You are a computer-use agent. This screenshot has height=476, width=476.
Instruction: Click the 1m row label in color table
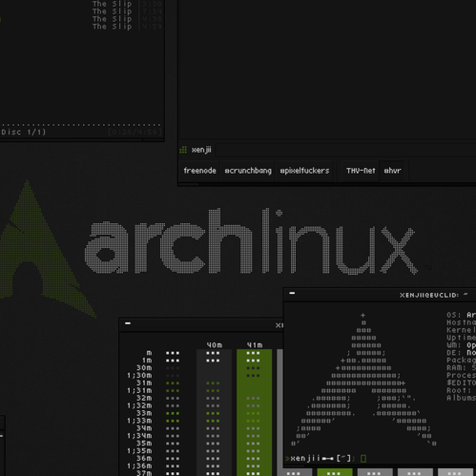[147, 360]
